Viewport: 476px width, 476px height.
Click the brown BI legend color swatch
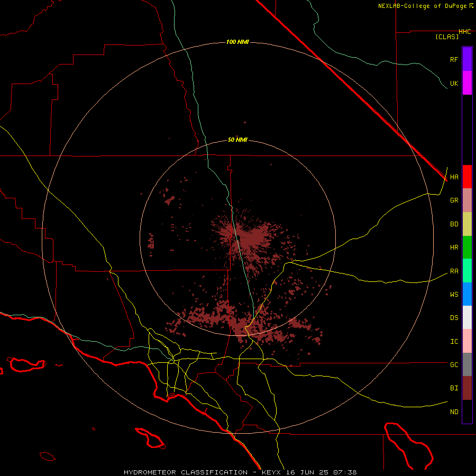coord(467,388)
